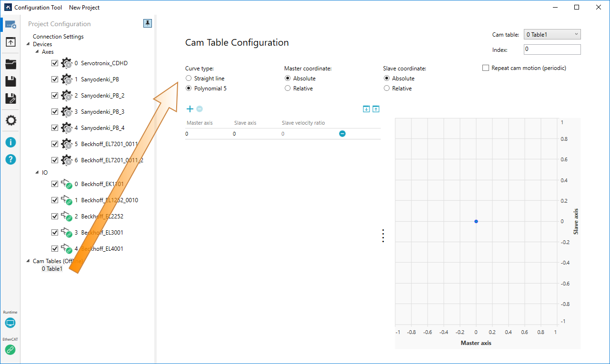Select 0 Table1 under Cam Tables
The image size is (610, 364).
pyautogui.click(x=52, y=269)
